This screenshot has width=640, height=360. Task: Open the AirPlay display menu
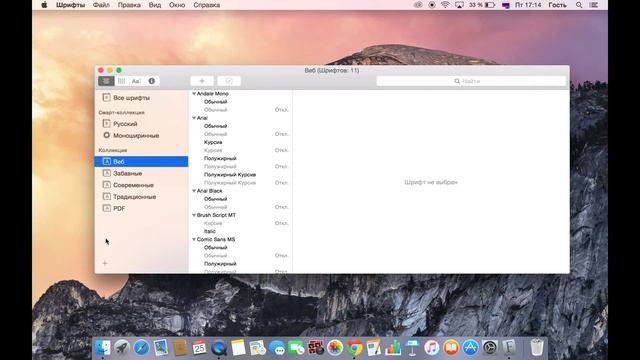[459, 5]
